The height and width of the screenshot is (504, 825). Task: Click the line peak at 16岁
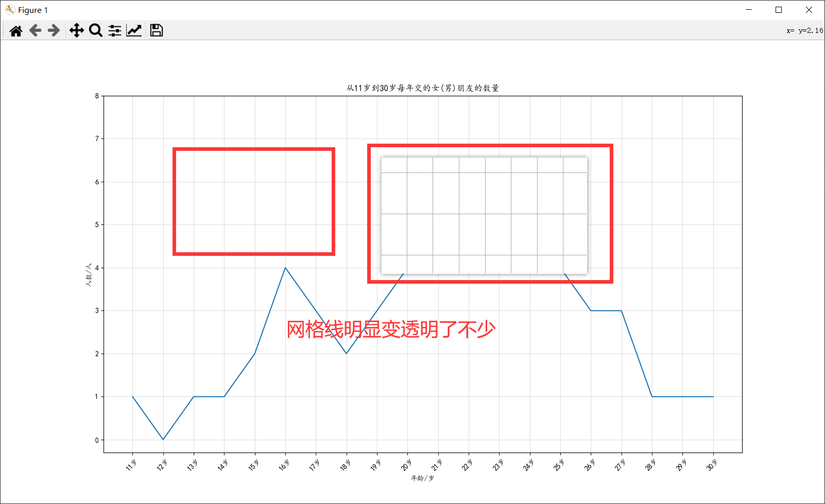click(285, 268)
